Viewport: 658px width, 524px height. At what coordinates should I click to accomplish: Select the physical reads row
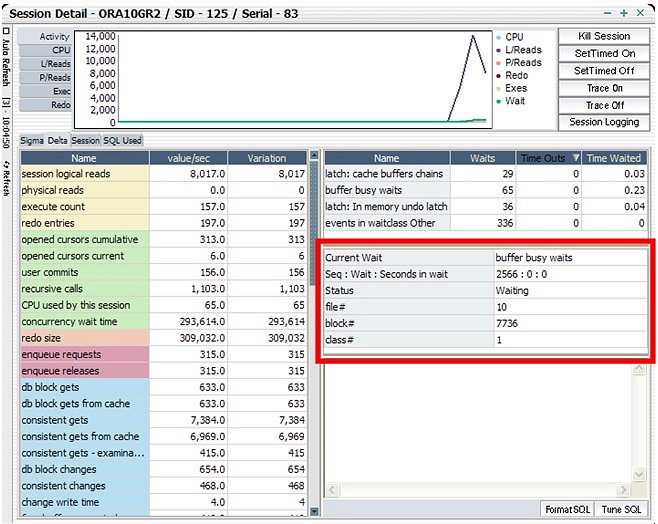click(164, 190)
